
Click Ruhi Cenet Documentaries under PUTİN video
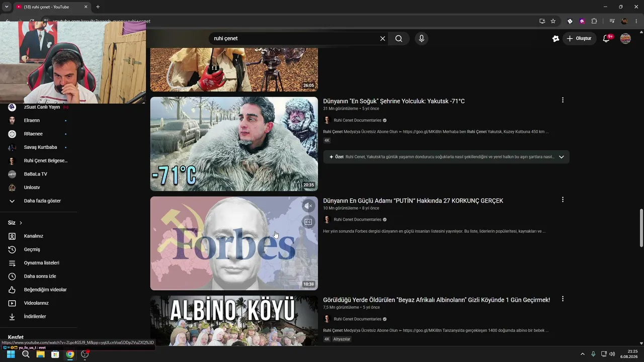357,220
